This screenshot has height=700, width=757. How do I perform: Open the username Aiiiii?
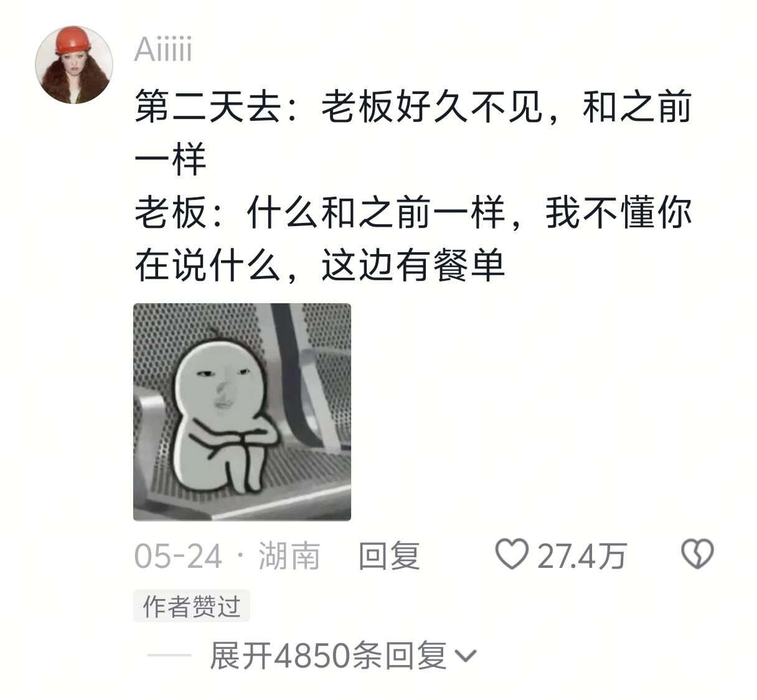point(163,49)
